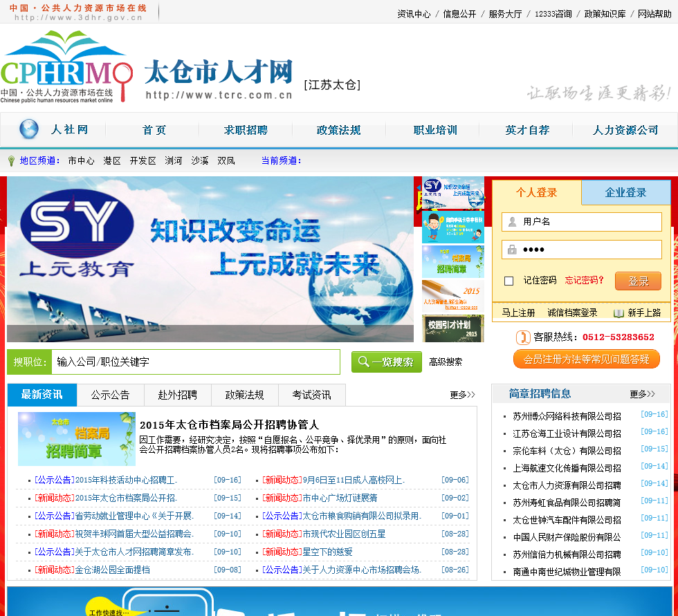This screenshot has width=678, height=616.
Task: Open 政策知识库 top link
Action: 605,14
